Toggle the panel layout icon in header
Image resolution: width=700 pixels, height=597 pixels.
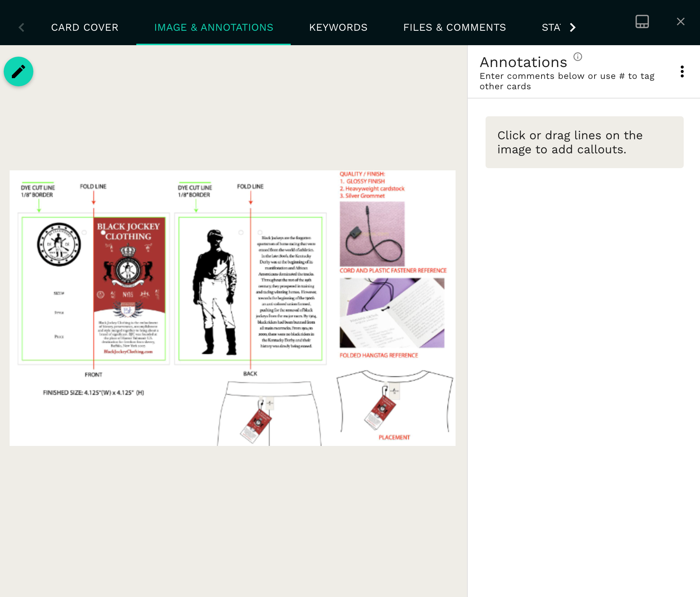click(x=642, y=21)
